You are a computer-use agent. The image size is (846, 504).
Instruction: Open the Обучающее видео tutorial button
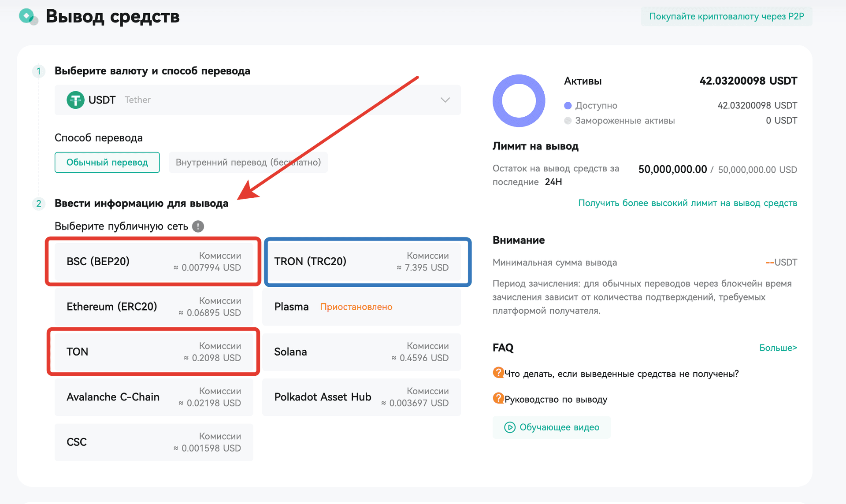click(552, 427)
